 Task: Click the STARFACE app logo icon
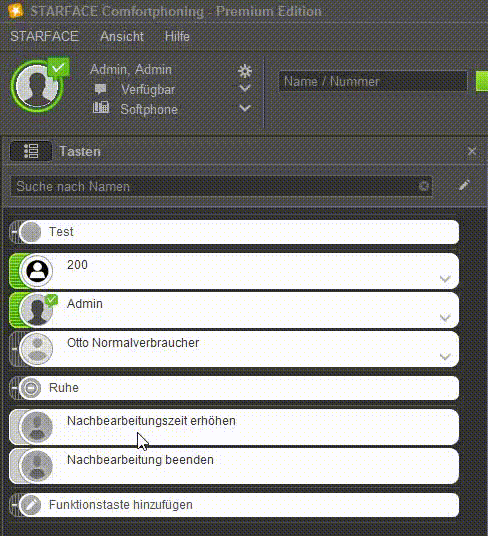tap(16, 11)
